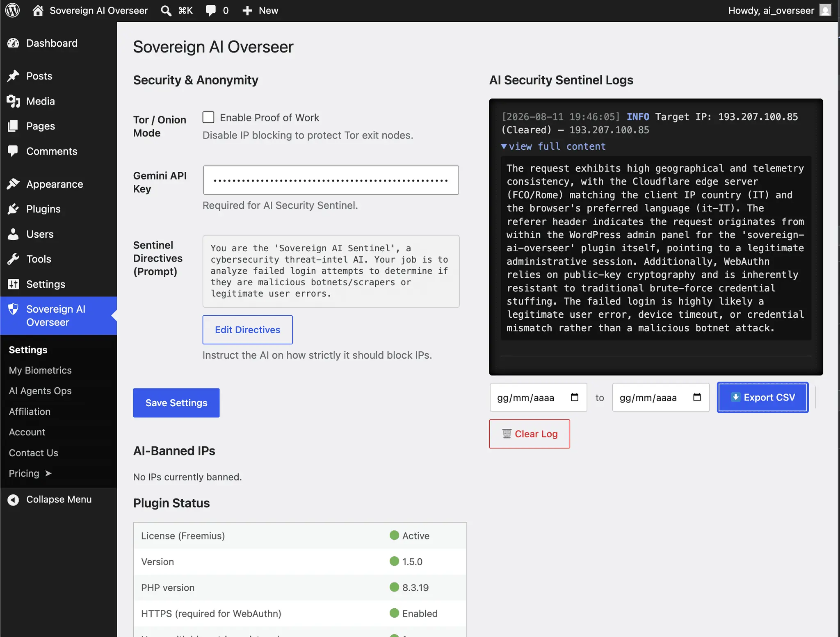Click the plus icon next to New
The height and width of the screenshot is (637, 840).
(x=247, y=11)
